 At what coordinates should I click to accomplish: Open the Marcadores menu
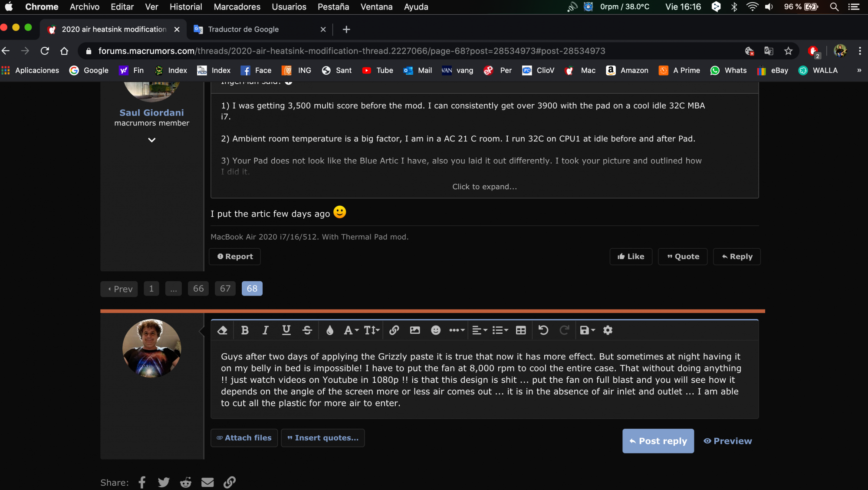tap(237, 7)
